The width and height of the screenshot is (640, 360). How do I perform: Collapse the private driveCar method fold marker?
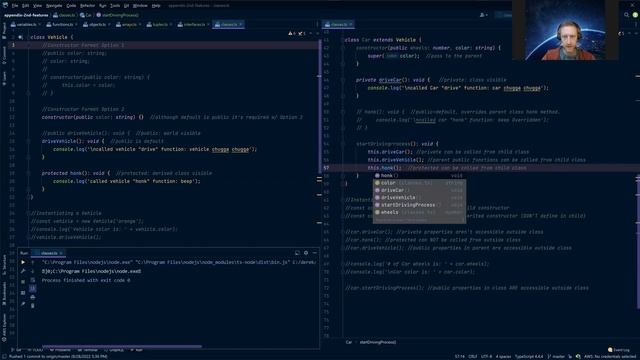tap(343, 80)
